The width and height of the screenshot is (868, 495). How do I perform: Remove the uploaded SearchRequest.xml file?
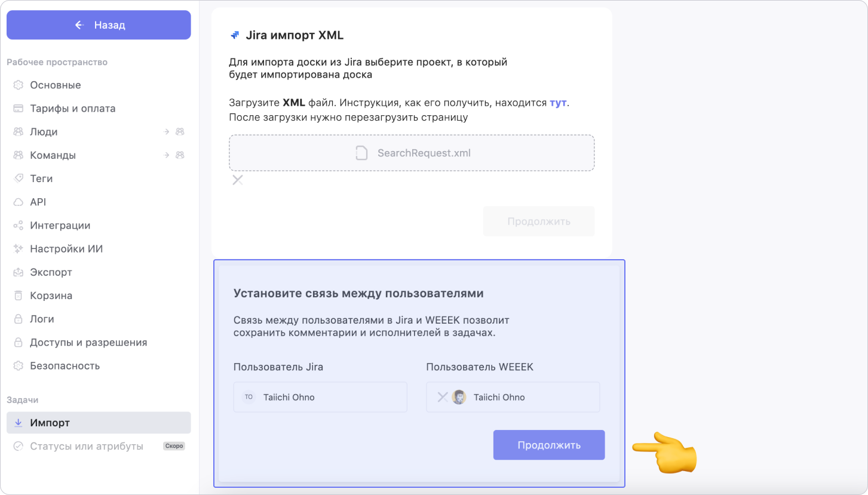(238, 180)
